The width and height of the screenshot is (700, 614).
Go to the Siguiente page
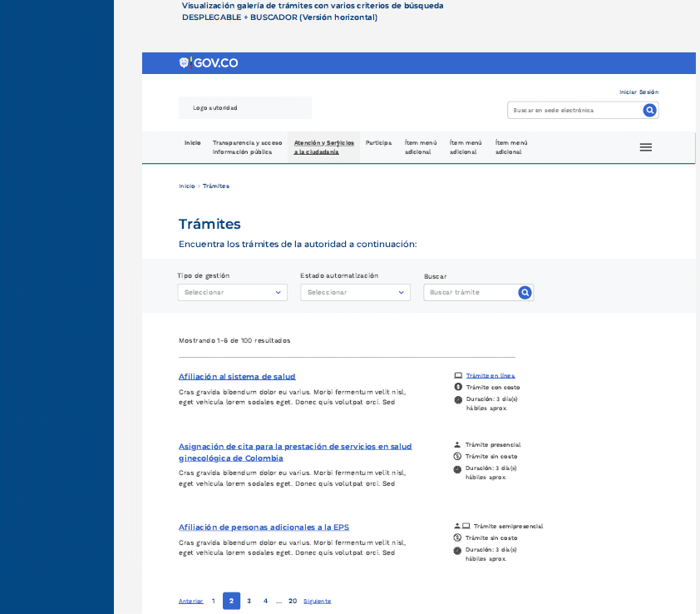[x=317, y=601]
